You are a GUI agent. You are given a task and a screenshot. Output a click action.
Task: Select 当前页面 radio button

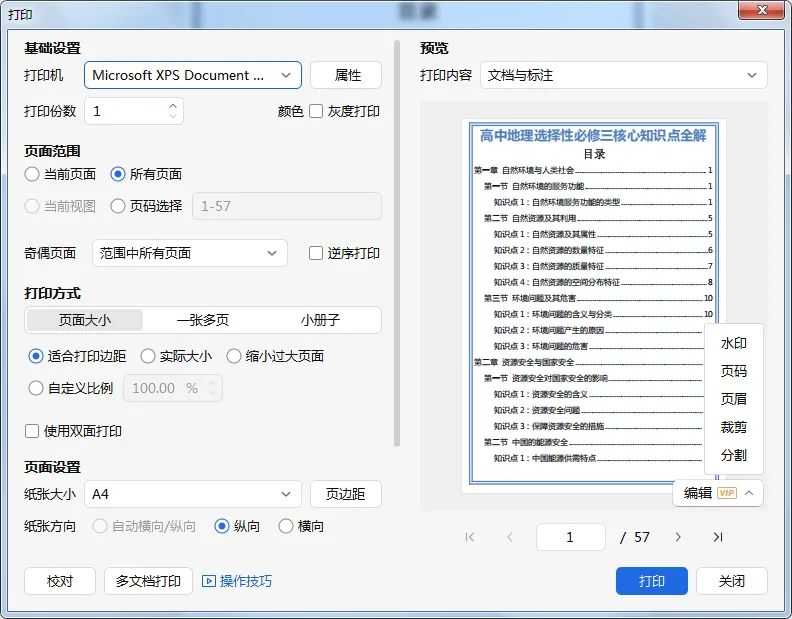(32, 174)
